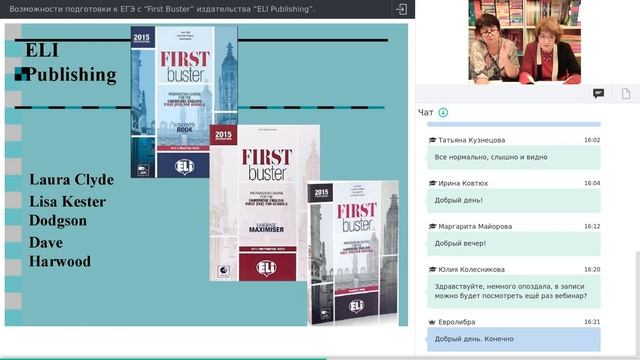Viewport: 640px width, 360px height.
Task: Click graduation cap icon beside Маргарита Майорова
Action: pos(432,226)
